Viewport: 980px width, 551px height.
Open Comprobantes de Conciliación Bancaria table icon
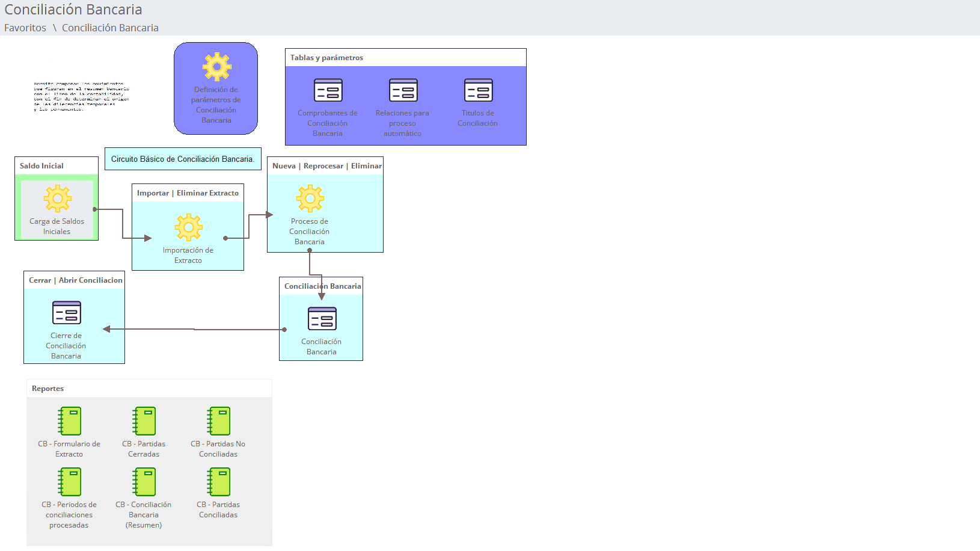click(x=328, y=90)
